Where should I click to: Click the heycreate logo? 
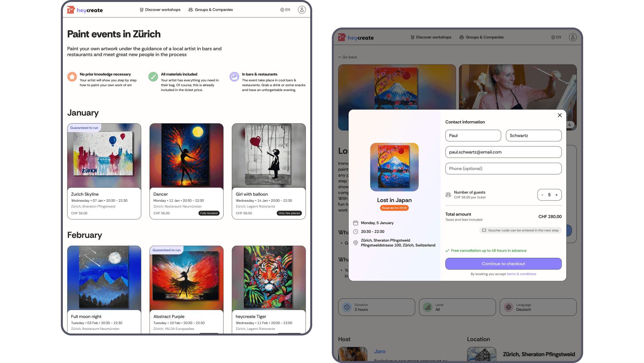pos(84,10)
